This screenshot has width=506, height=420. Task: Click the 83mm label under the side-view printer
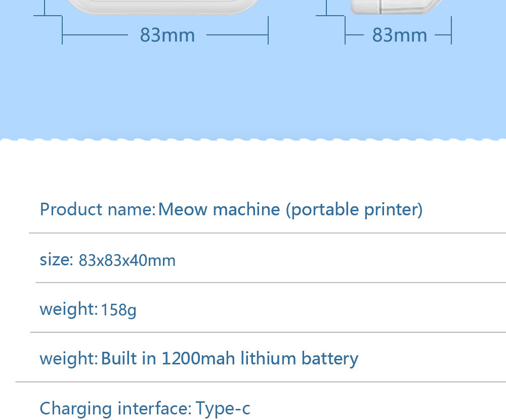coord(399,35)
